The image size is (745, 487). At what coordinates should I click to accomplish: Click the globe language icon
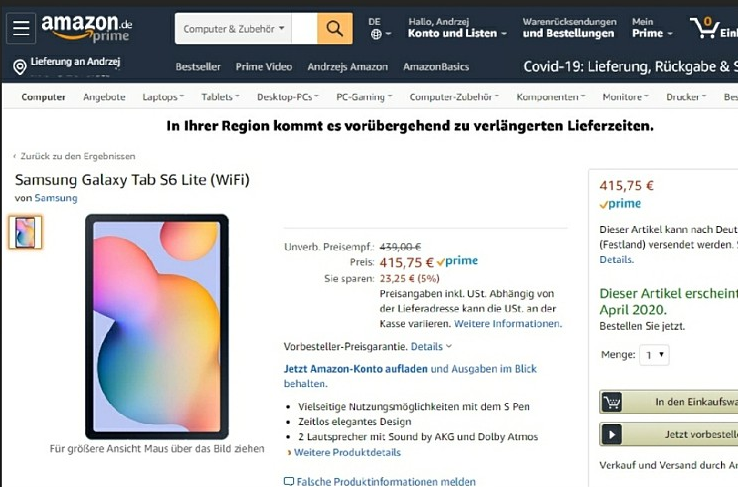pyautogui.click(x=376, y=34)
